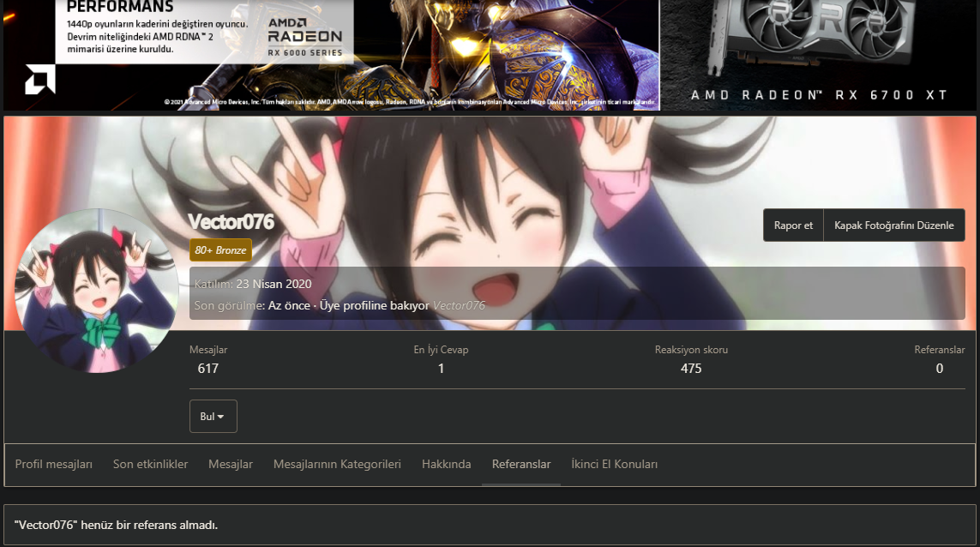
Task: Click Kapak Fotoğrafını Düzenle button
Action: pyautogui.click(x=893, y=225)
